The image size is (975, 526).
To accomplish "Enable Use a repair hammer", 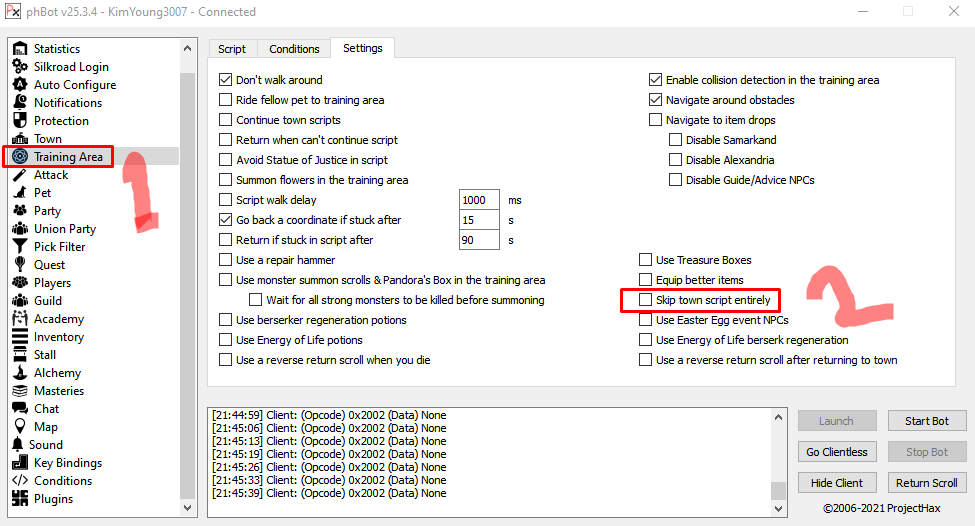I will tap(226, 260).
